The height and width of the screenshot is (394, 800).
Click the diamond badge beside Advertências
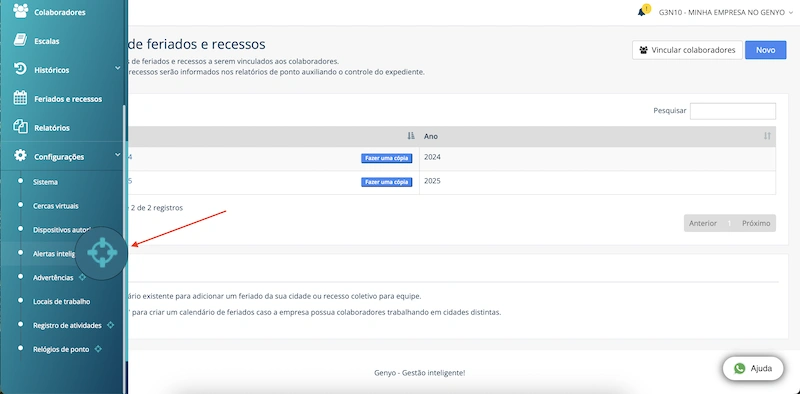(x=82, y=278)
